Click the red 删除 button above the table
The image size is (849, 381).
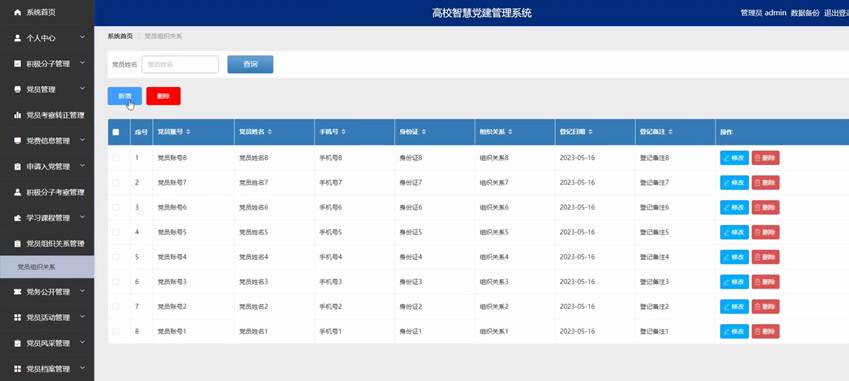(163, 96)
